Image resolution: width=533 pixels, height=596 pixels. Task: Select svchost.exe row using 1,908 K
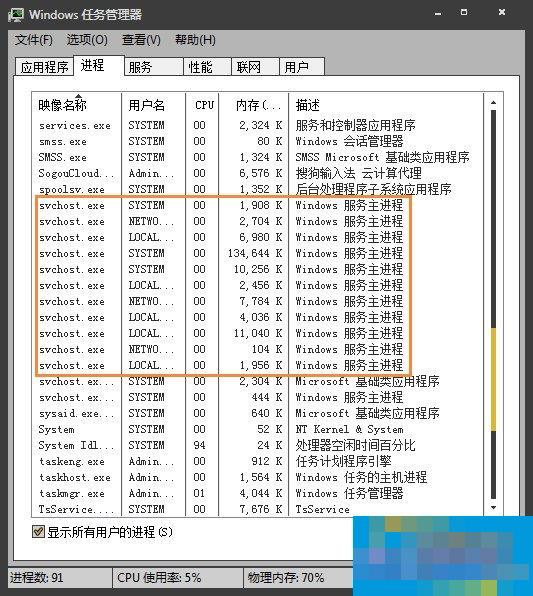tap(257, 205)
